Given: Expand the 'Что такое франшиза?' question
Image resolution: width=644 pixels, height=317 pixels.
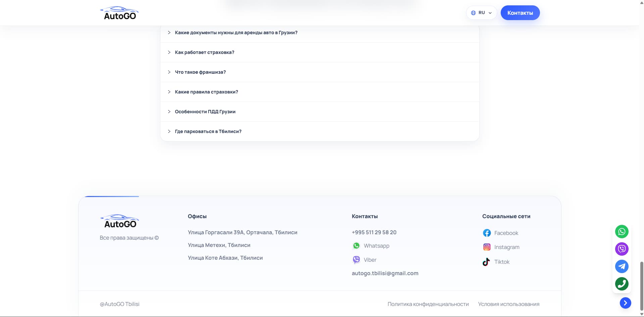Looking at the screenshot, I should 319,72.
